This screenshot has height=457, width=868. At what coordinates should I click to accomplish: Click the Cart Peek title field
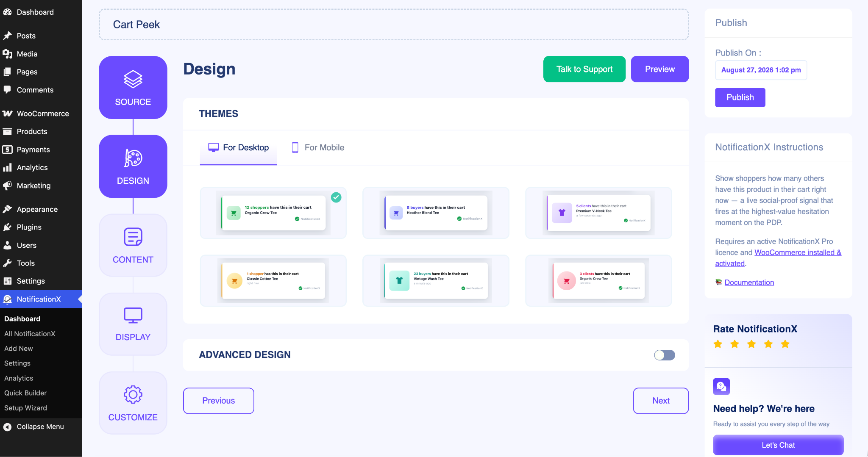click(394, 25)
